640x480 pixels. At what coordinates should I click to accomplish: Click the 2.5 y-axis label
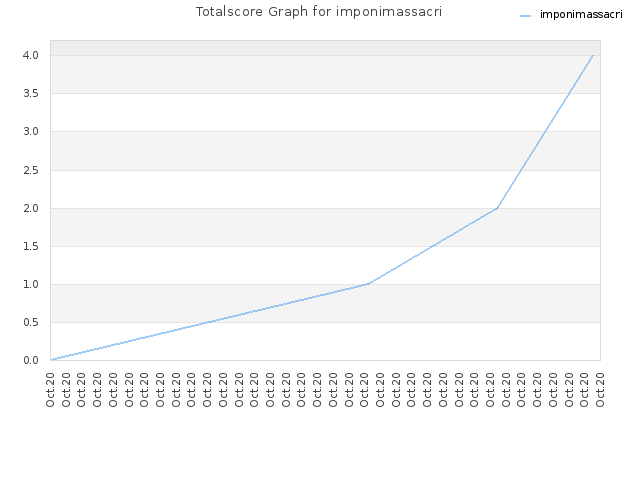tap(31, 170)
